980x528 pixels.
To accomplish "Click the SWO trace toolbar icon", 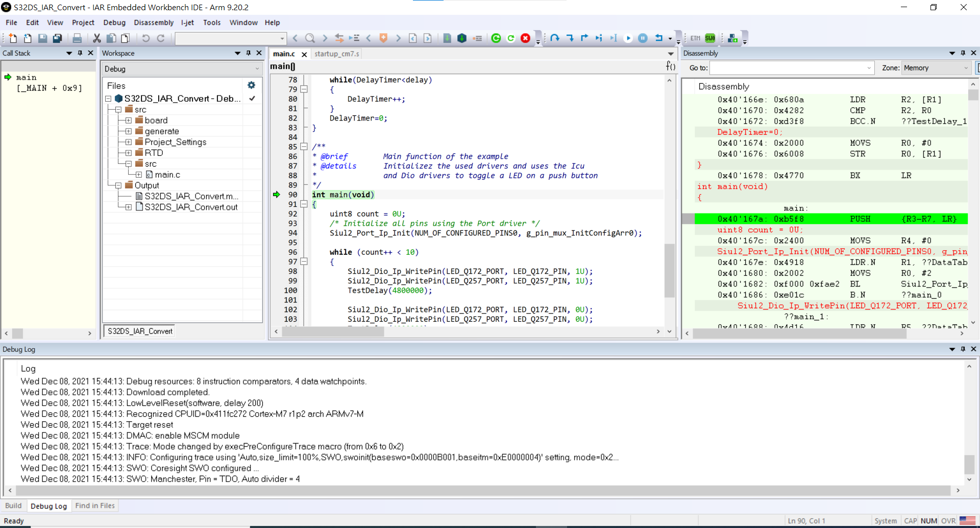I will [710, 38].
